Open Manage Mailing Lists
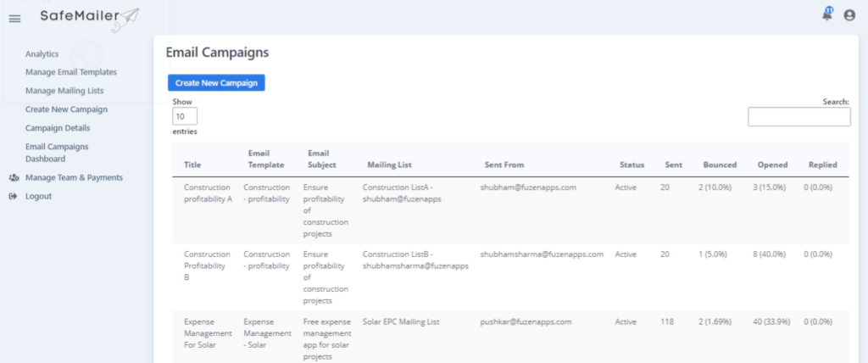The width and height of the screenshot is (868, 363). click(64, 91)
